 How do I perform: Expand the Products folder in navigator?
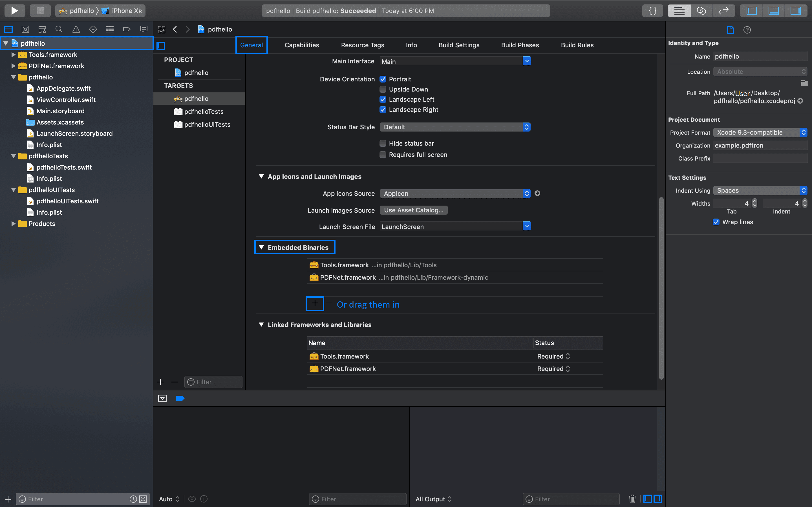[14, 224]
